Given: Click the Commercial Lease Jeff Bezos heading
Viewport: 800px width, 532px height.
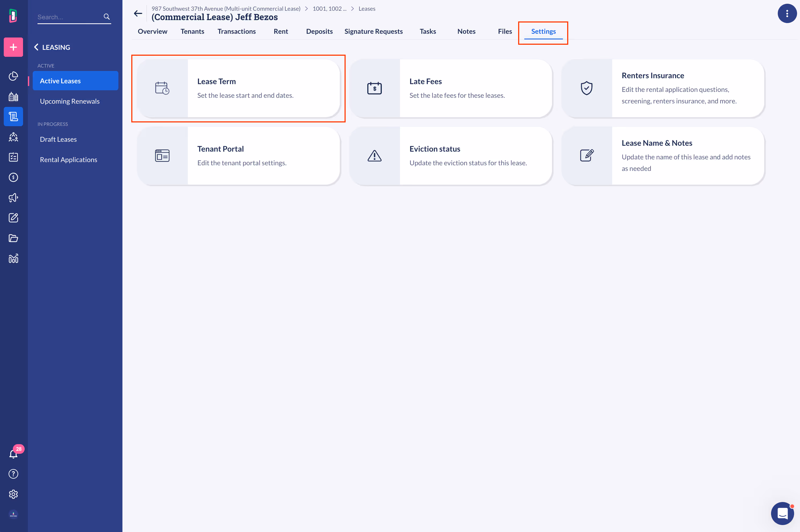Looking at the screenshot, I should pyautogui.click(x=214, y=17).
